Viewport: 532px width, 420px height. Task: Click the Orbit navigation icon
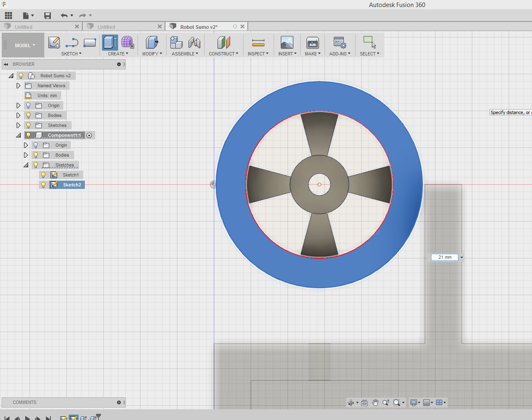(351, 403)
